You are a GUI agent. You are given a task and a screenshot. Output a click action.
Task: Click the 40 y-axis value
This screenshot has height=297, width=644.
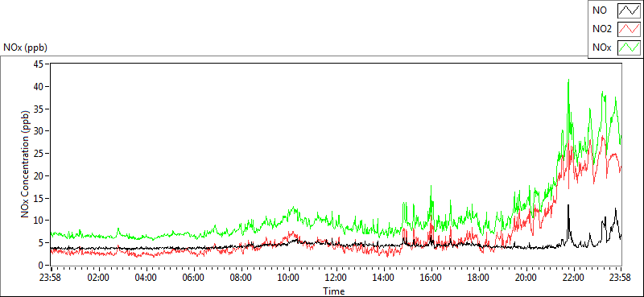[x=39, y=87]
